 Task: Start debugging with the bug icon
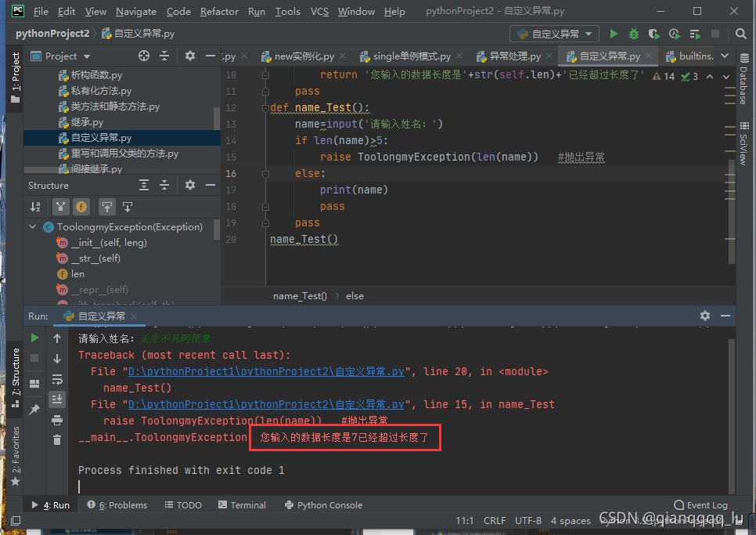tap(634, 34)
